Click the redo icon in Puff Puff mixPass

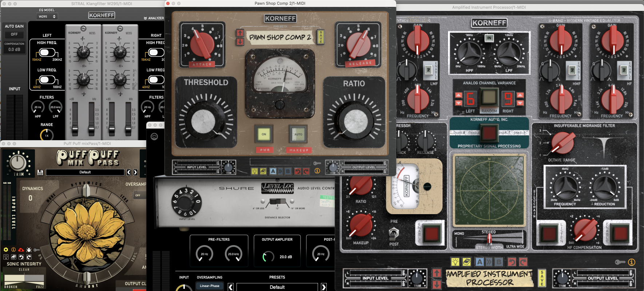(29, 257)
